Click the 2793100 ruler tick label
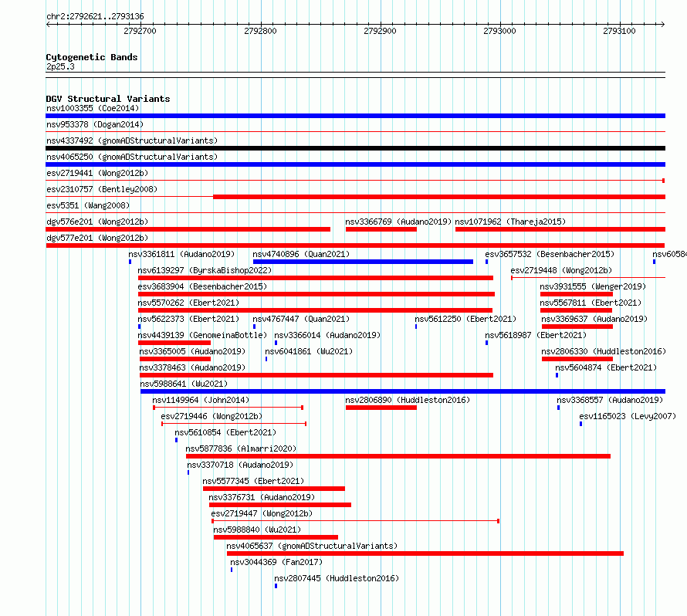Screen dimensions: 687x616 (x=619, y=31)
